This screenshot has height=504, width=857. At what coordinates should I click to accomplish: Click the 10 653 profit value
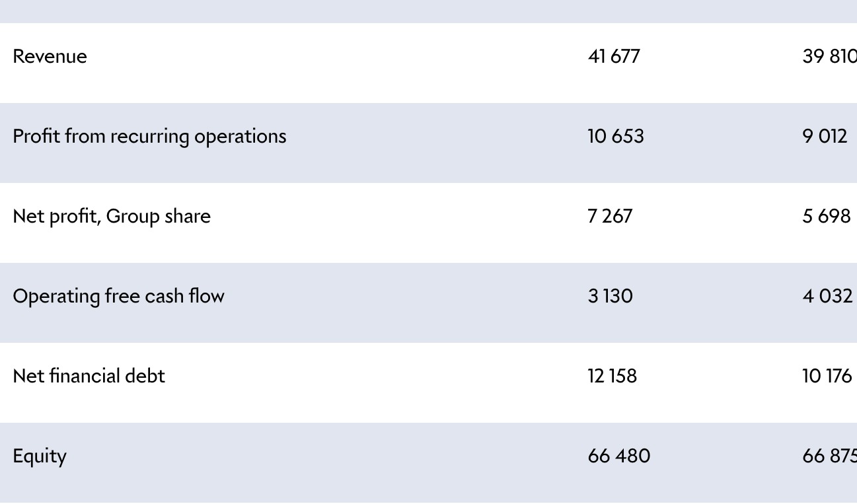click(616, 136)
